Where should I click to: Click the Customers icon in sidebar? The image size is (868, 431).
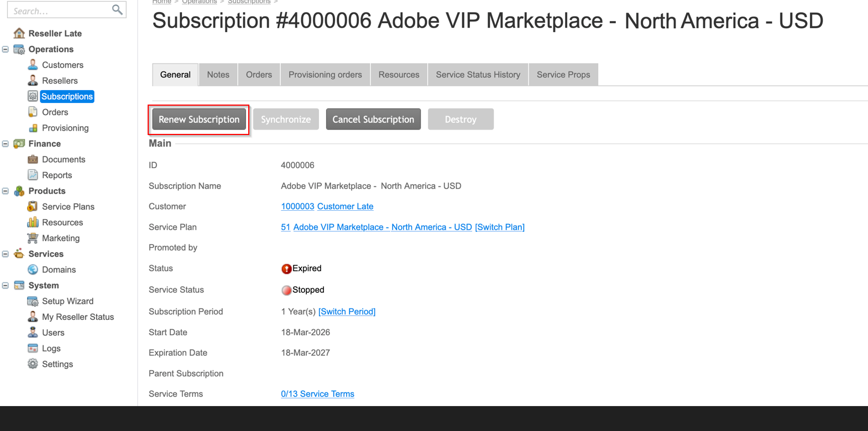[x=33, y=65]
